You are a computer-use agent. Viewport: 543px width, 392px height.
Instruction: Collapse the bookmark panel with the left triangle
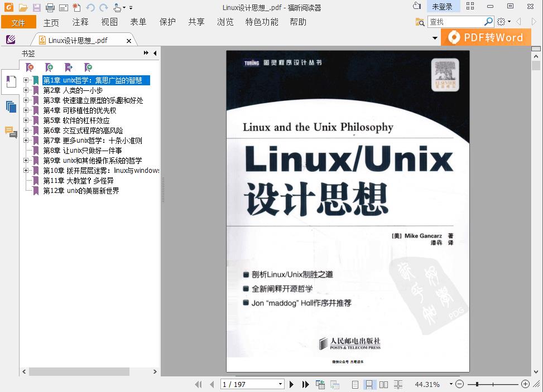(x=155, y=53)
